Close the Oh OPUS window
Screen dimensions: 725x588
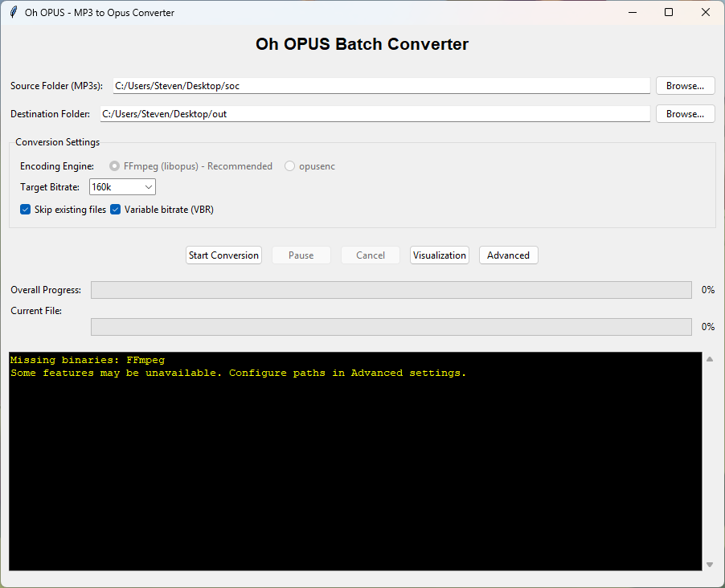click(x=706, y=13)
